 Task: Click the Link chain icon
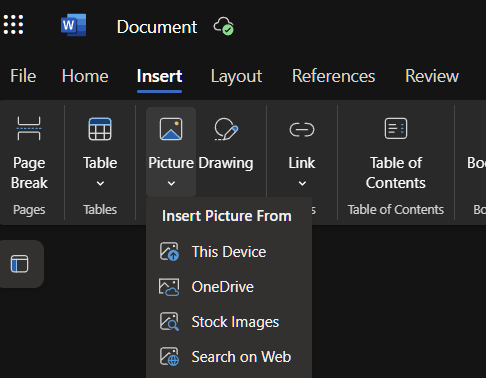[x=302, y=130]
